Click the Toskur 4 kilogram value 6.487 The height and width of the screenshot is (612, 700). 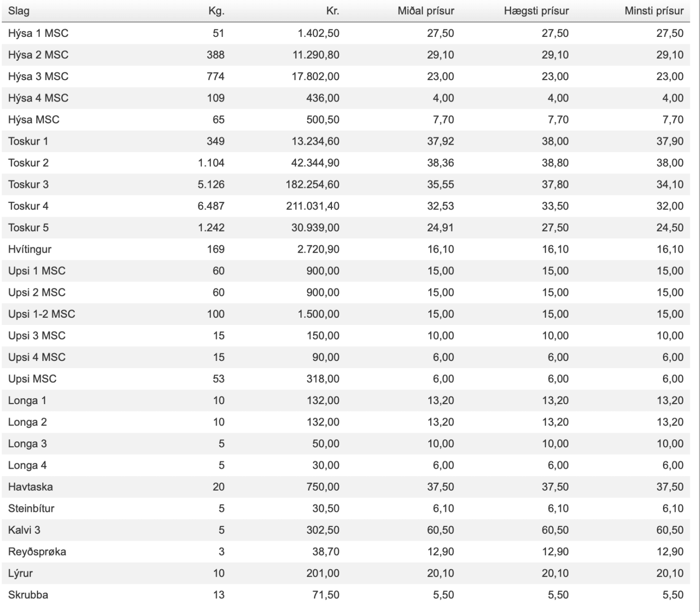click(x=211, y=206)
